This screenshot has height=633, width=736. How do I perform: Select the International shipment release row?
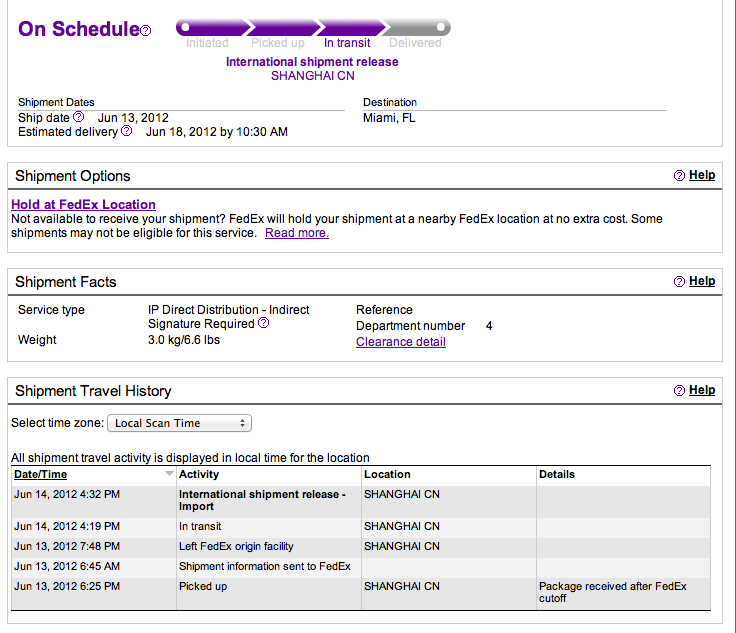(361, 500)
